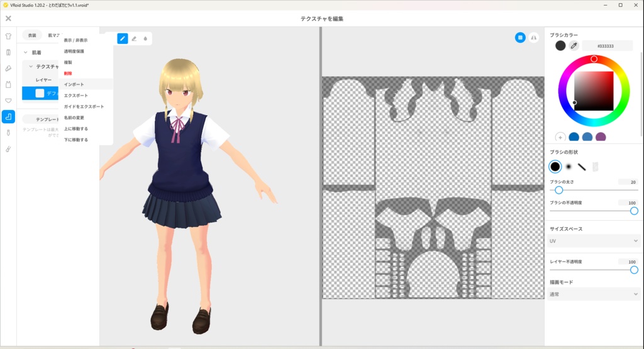The image size is (644, 349).
Task: Open the pants clothing category in sidebar
Action: tap(8, 52)
